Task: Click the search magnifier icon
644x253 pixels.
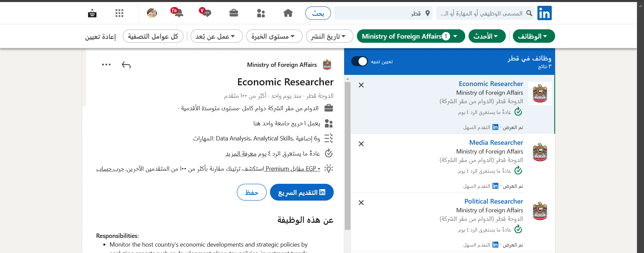Action: pos(529,13)
